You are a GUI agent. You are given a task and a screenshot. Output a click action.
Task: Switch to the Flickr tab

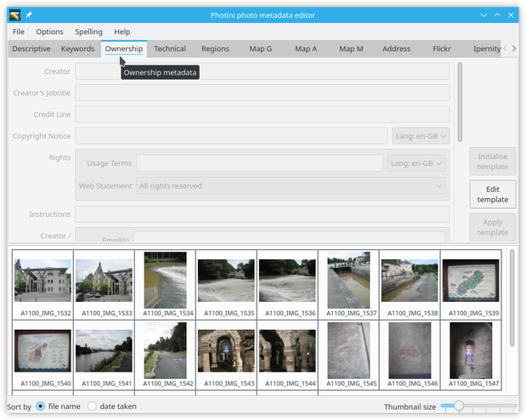442,48
